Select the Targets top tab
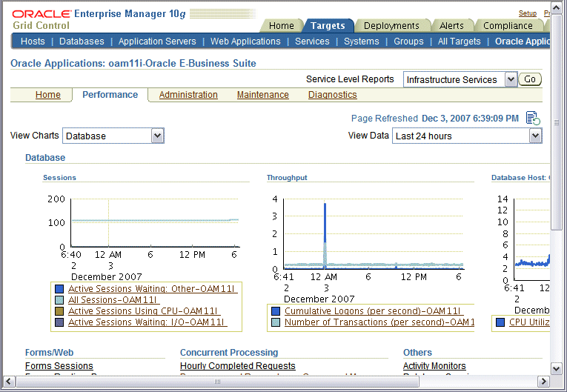 pyautogui.click(x=328, y=26)
